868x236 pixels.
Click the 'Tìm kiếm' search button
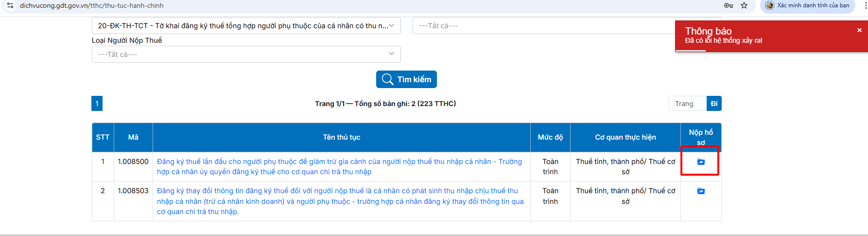click(x=406, y=79)
